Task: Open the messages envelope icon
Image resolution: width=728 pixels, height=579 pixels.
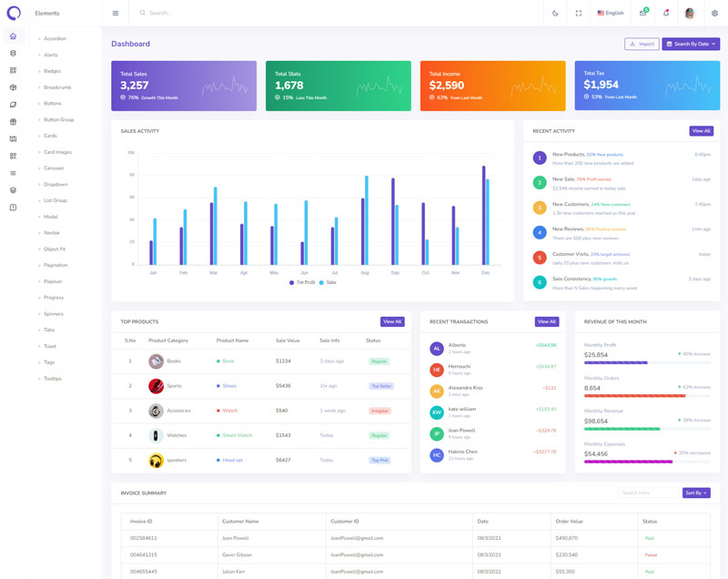Action: (x=643, y=14)
